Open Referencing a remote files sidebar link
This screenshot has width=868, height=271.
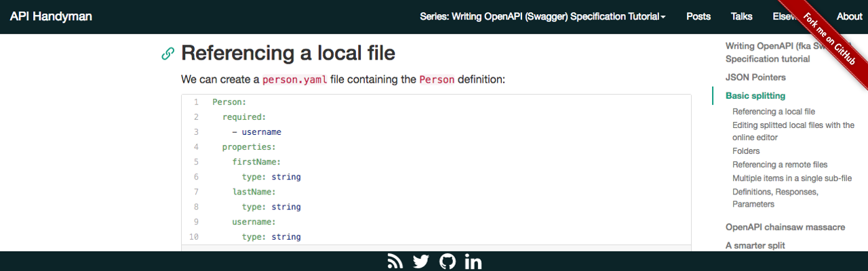(780, 165)
